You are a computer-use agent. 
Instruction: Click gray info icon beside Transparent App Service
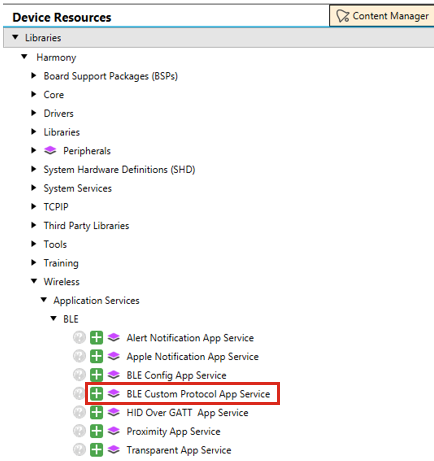pos(79,450)
